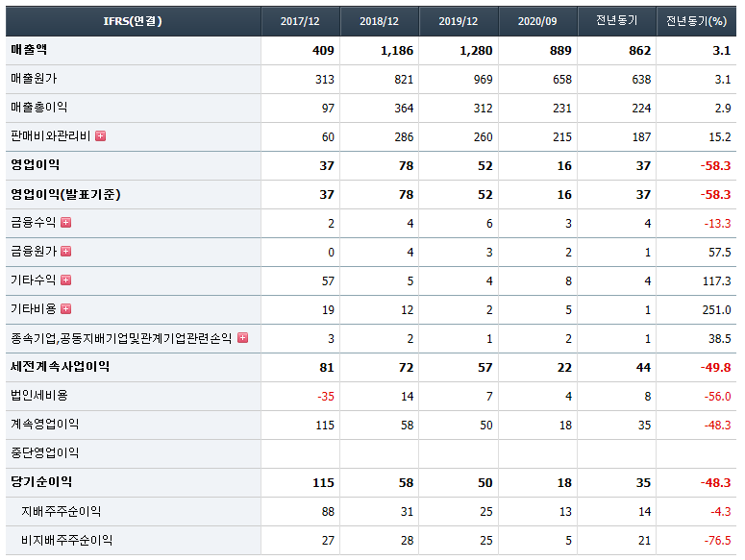
Task: Click the 영업이익 row's red -58.3 value
Action: (x=715, y=166)
